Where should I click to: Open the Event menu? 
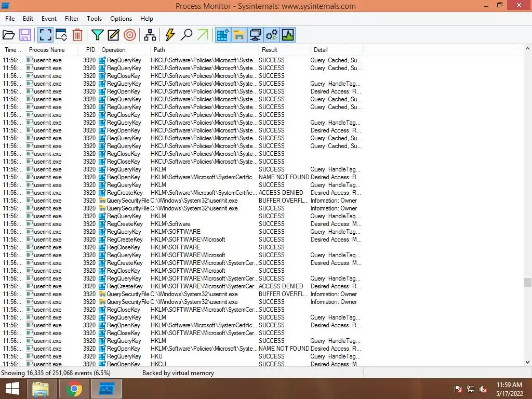(49, 19)
